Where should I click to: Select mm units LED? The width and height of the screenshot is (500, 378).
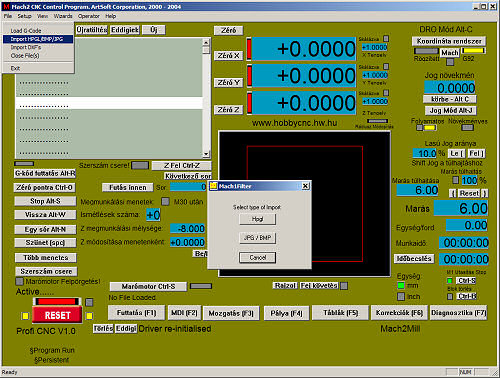pyautogui.click(x=401, y=286)
